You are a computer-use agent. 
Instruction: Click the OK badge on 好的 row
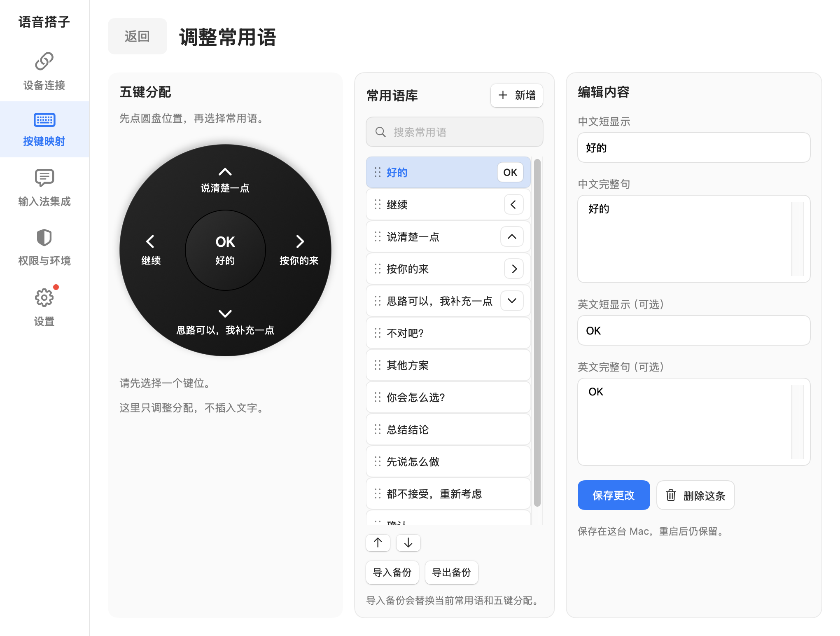(x=510, y=172)
